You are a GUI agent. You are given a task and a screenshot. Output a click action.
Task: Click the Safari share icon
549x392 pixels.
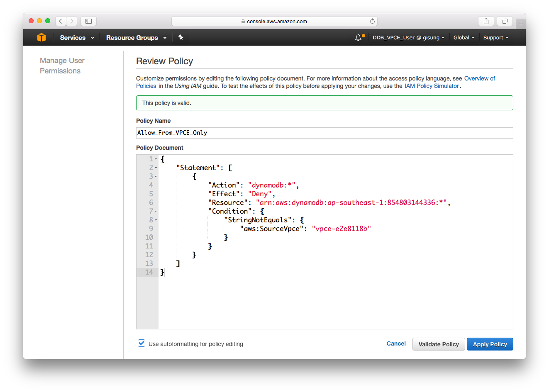pos(486,21)
